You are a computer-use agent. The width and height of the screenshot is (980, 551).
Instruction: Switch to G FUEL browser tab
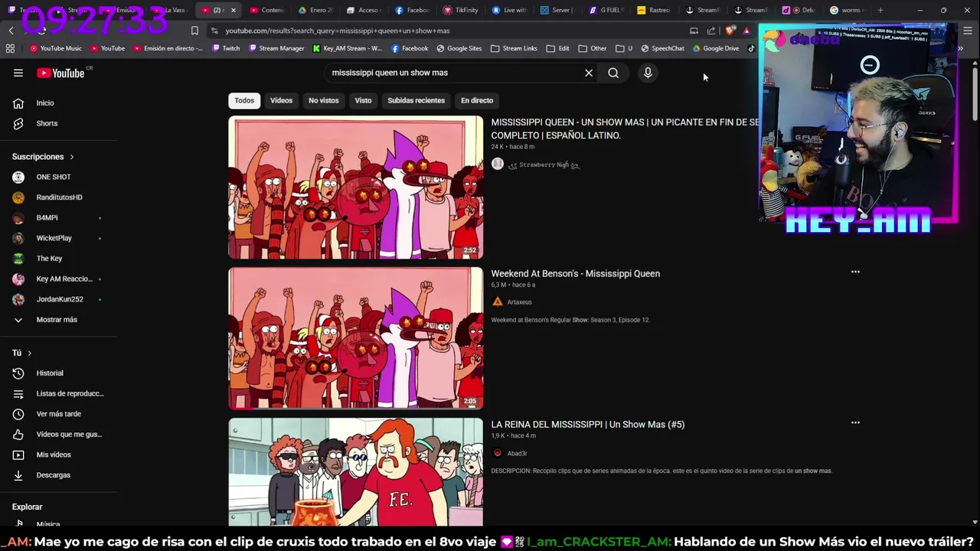(x=606, y=10)
